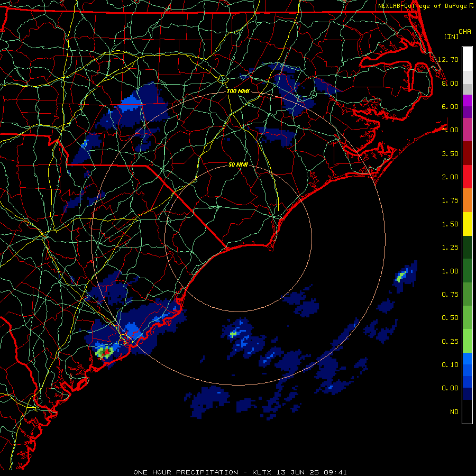Click the ND no-data legend label

454,412
